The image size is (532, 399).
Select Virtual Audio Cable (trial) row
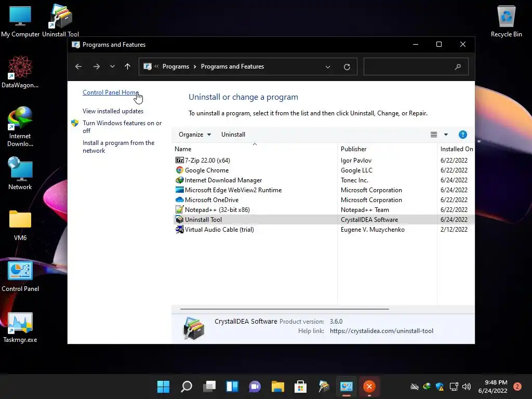click(x=324, y=229)
